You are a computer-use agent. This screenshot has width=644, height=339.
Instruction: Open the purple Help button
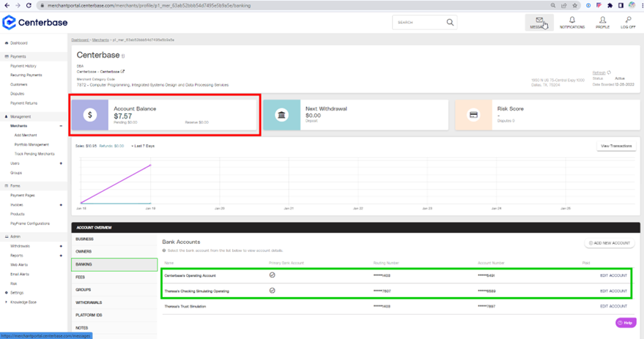click(x=626, y=323)
